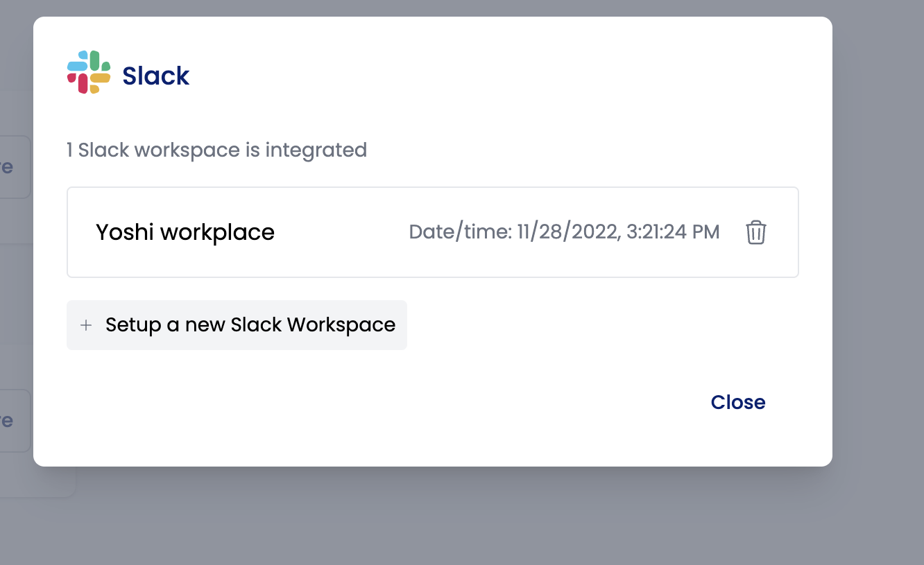Viewport: 924px width, 565px height.
Task: Delete Yoshi workplace using the trash icon
Action: click(755, 232)
